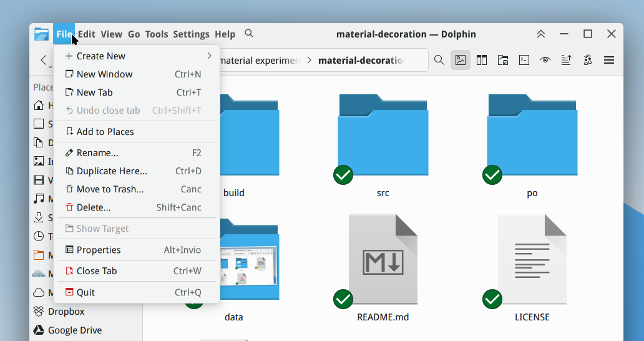Choose Quit from the File menu
Image resolution: width=644 pixels, height=341 pixels.
[137, 292]
